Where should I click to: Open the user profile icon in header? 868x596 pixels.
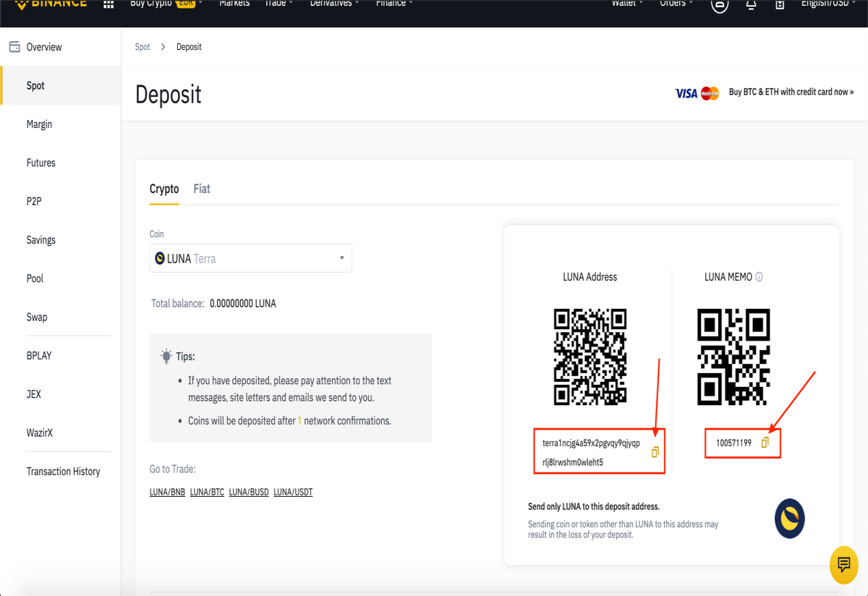(x=720, y=4)
